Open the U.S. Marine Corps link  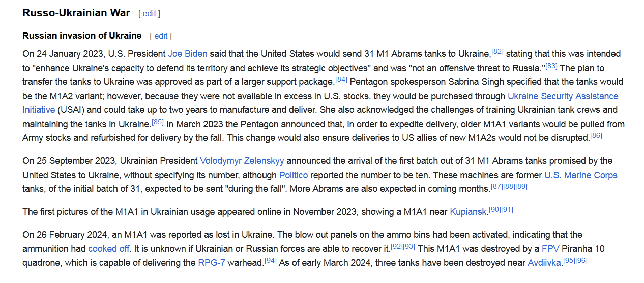click(x=581, y=175)
